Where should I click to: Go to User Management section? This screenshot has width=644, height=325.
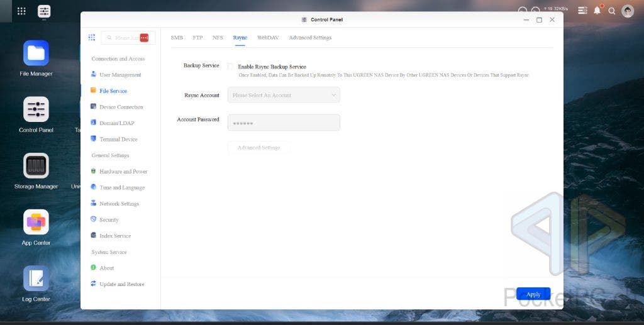[120, 75]
